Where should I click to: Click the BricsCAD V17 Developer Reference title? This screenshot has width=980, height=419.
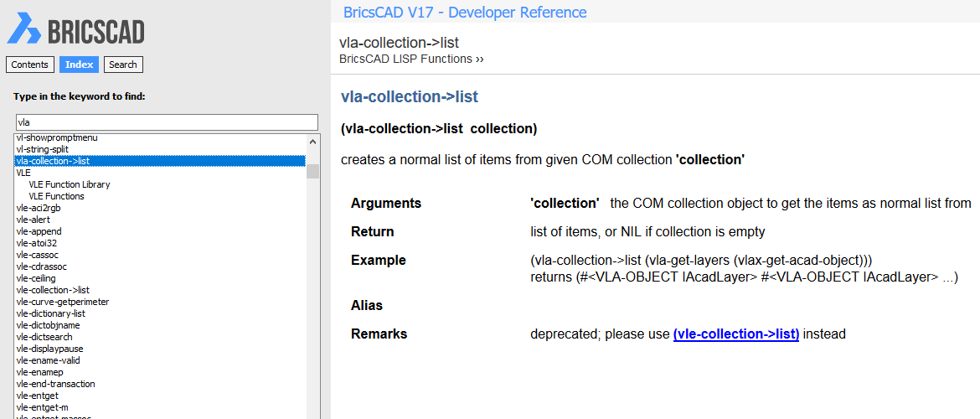click(465, 12)
